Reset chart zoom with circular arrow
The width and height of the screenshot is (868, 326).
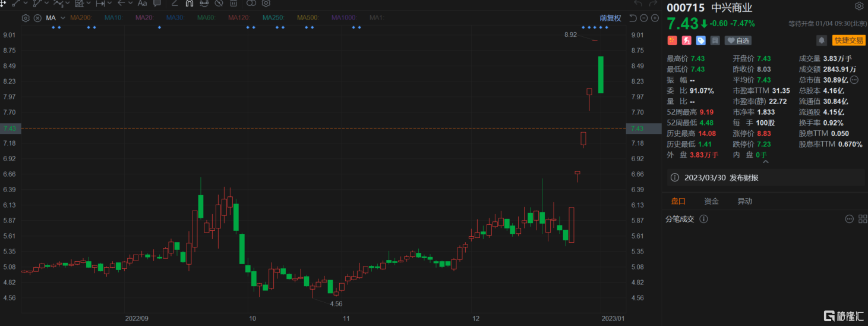coord(633,18)
